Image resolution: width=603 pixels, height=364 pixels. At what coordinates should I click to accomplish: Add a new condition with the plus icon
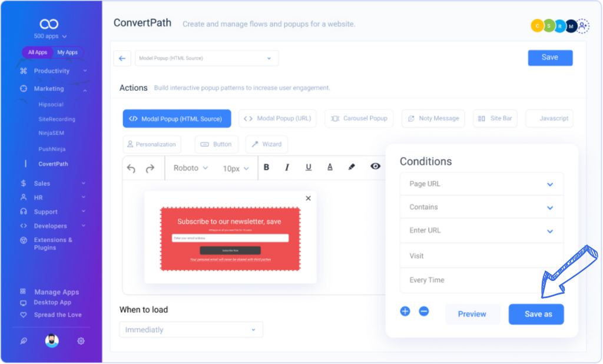click(405, 311)
